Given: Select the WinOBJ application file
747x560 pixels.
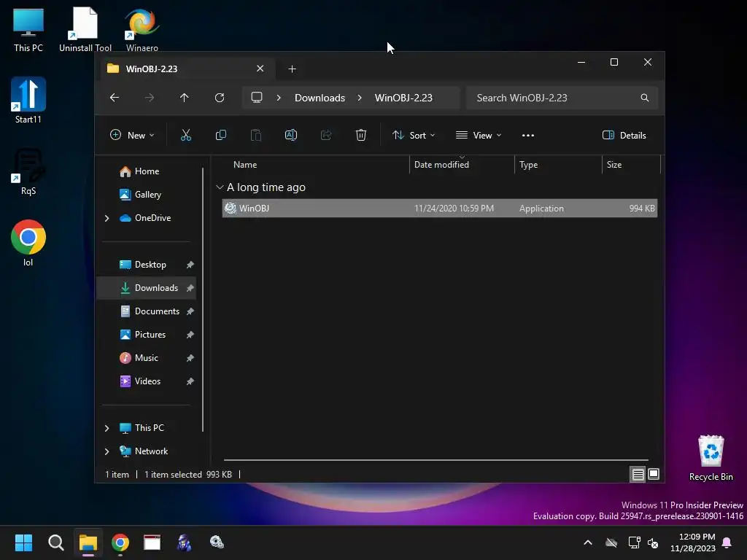Looking at the screenshot, I should pyautogui.click(x=440, y=209).
